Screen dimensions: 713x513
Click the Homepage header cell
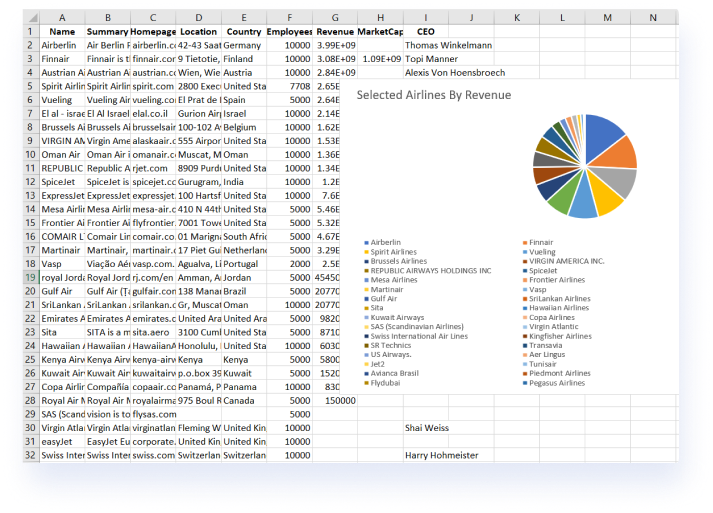pos(153,31)
